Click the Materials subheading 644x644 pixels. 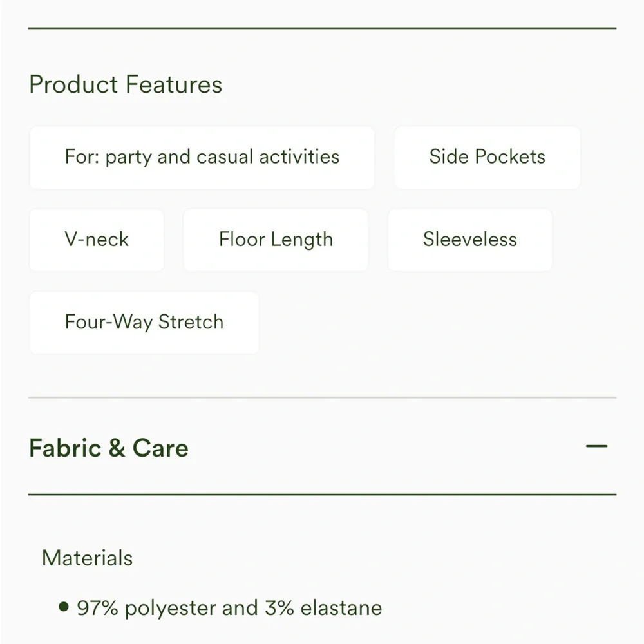coord(87,558)
